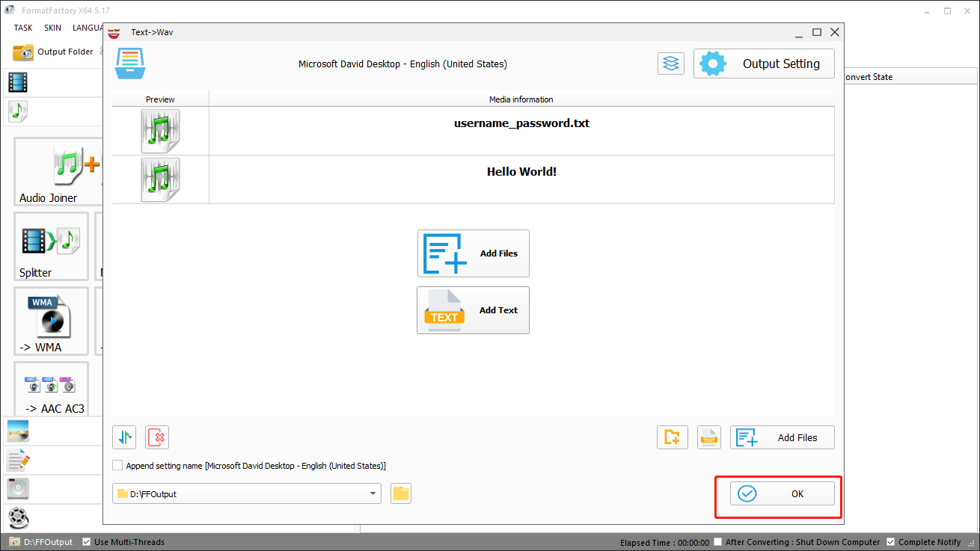
Task: Open the Video category film icon in sidebar
Action: (18, 82)
